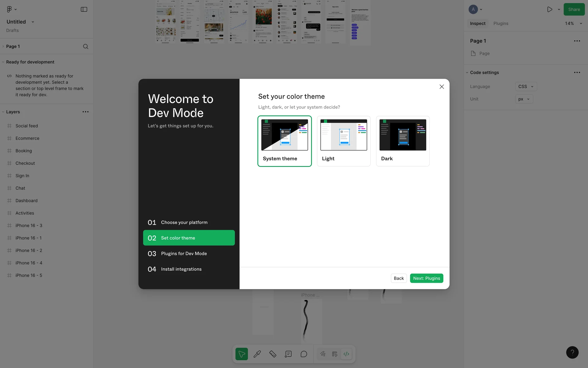Click the Back button
This screenshot has width=588, height=368.
click(x=399, y=278)
